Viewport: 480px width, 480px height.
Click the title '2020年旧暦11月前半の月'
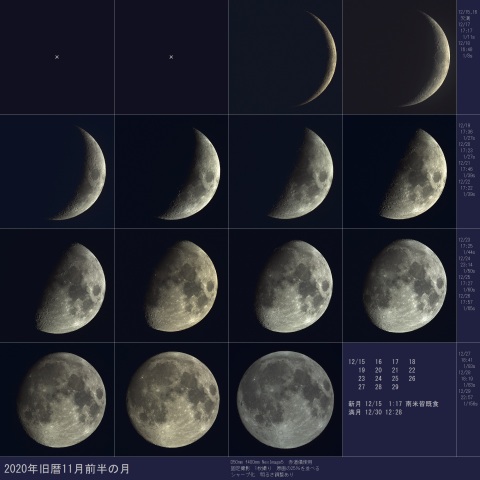coord(66,469)
